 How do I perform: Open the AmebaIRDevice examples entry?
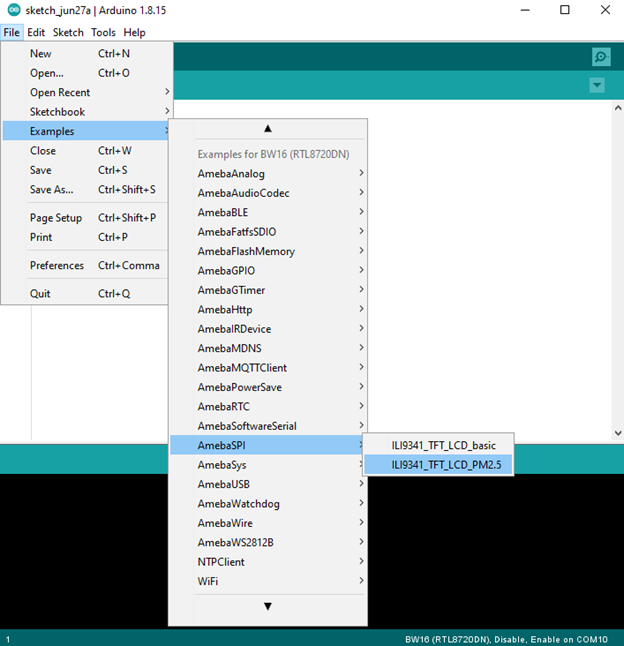(268, 329)
